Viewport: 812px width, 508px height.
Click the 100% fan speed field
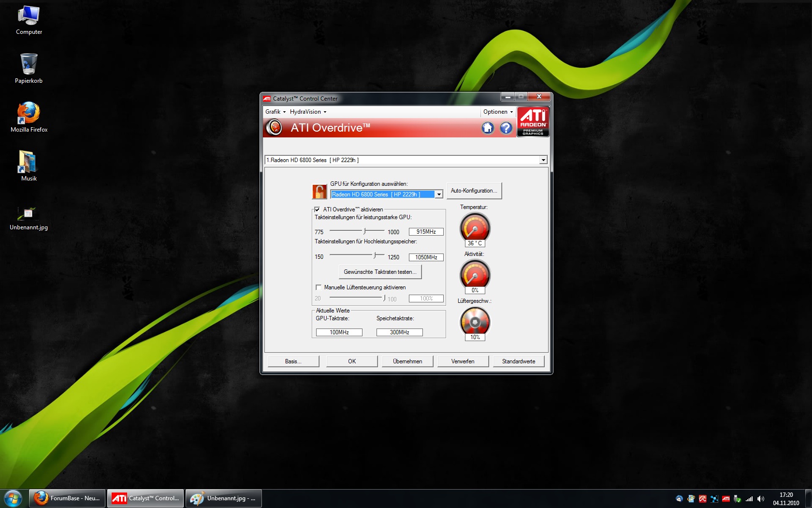tap(426, 299)
